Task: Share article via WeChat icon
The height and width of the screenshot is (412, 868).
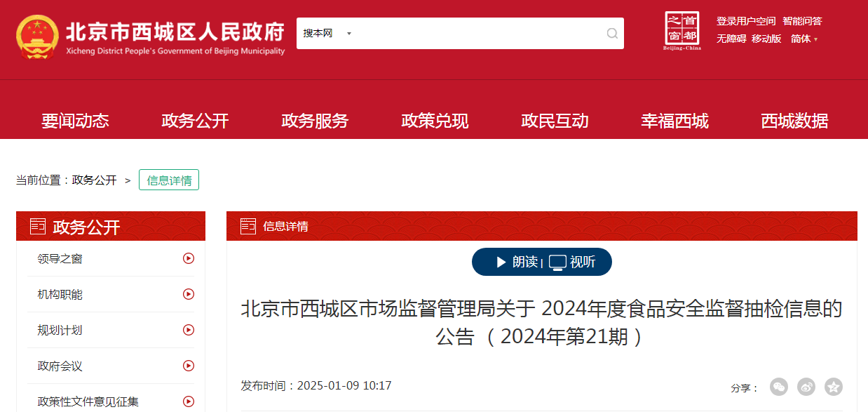Action: 779,387
